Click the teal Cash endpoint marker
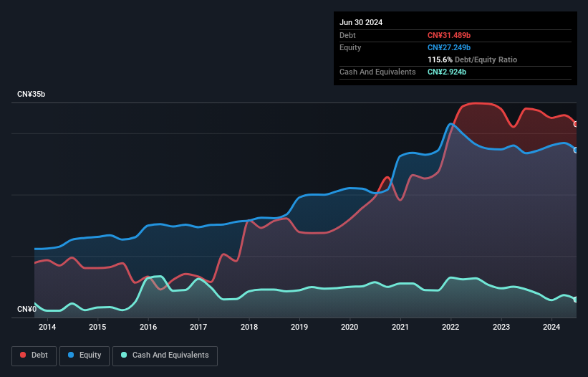 [576, 300]
